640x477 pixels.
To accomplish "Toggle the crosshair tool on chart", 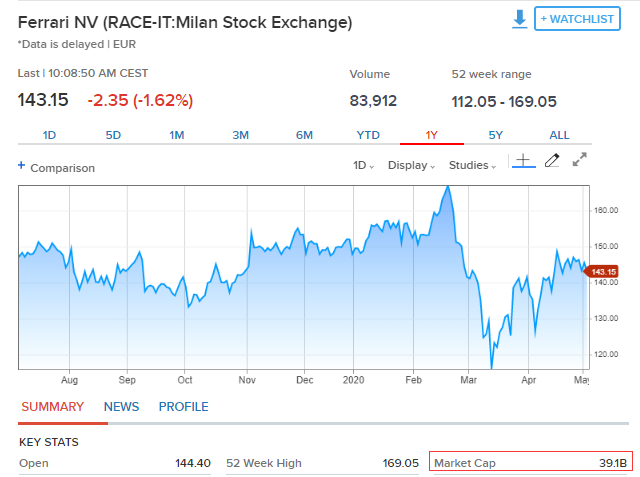I will click(522, 161).
